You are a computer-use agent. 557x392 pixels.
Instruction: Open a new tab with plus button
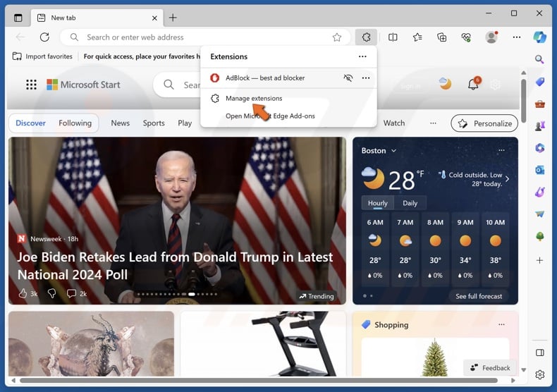click(173, 18)
